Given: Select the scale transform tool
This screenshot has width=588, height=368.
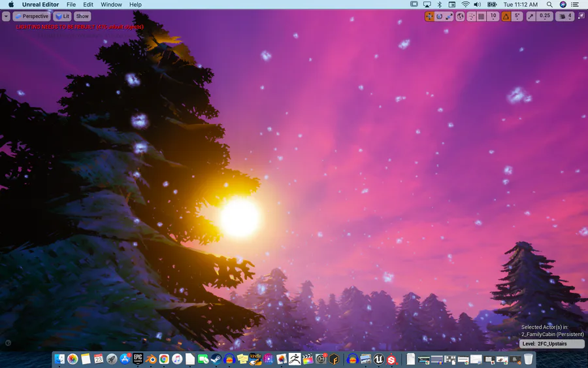Looking at the screenshot, I should pos(449,16).
